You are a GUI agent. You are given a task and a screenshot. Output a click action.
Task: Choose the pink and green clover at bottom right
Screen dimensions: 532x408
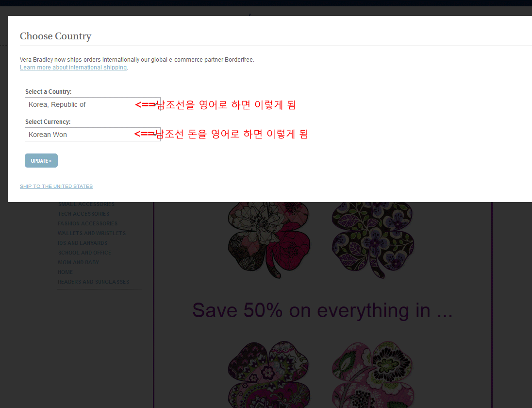click(x=373, y=374)
